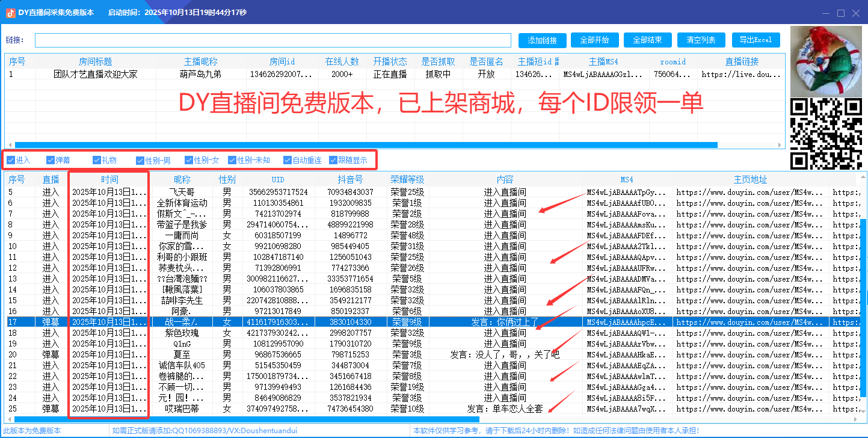The height and width of the screenshot is (438, 868).
Task: Uncheck the 性别-未知 filter
Action: pos(232,159)
